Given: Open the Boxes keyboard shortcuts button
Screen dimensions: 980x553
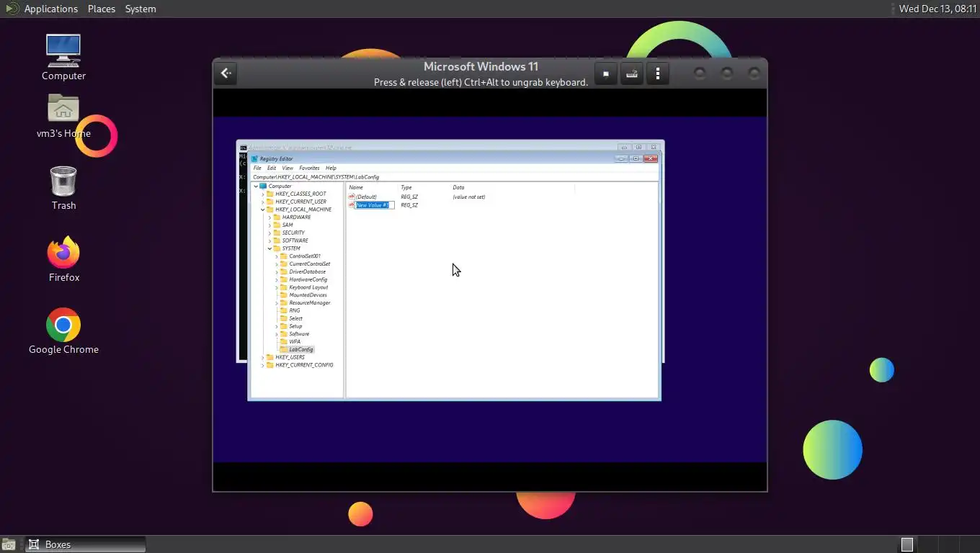Looking at the screenshot, I should point(632,73).
